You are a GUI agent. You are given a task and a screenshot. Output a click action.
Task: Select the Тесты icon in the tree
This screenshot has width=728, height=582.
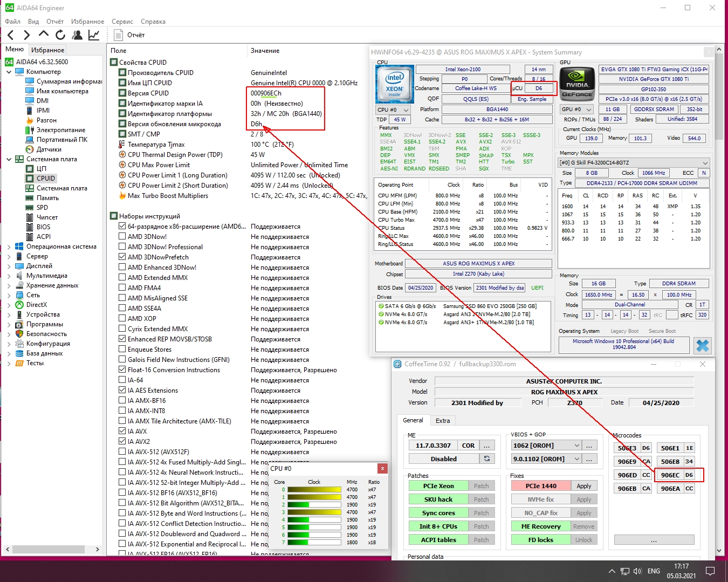[x=19, y=363]
